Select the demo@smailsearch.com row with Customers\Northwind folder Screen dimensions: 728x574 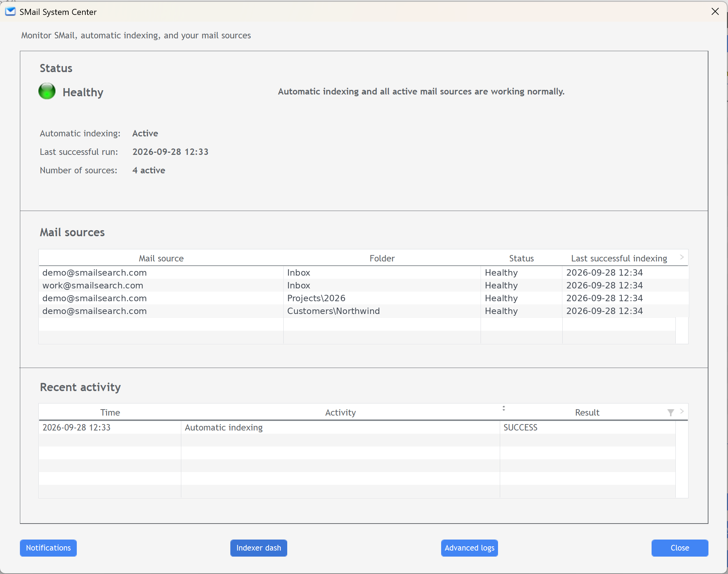click(x=364, y=311)
